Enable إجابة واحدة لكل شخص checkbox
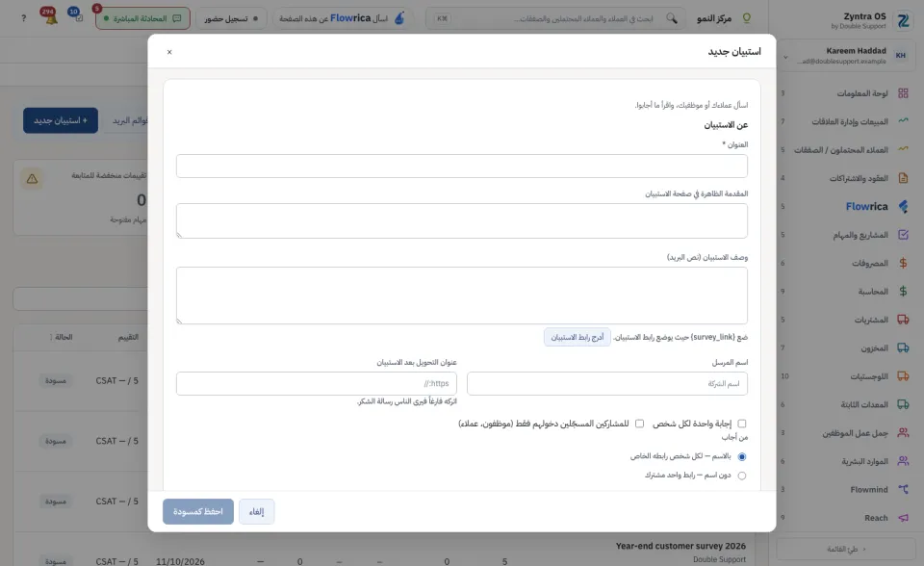Viewport: 924px width, 566px height. click(742, 424)
